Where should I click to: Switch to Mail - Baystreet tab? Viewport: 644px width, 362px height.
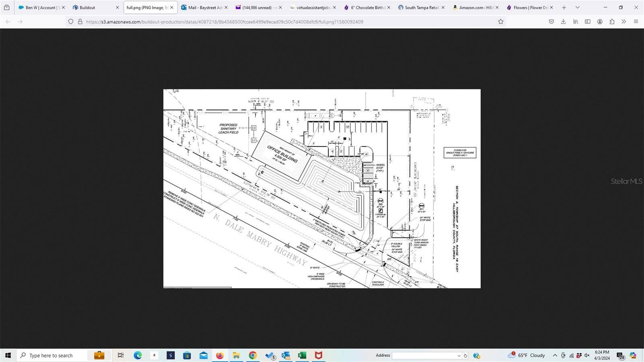pos(204,7)
